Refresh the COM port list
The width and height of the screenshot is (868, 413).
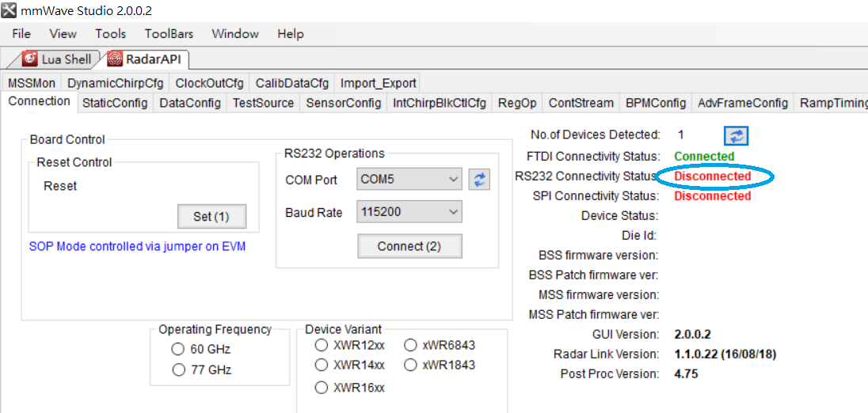479,179
